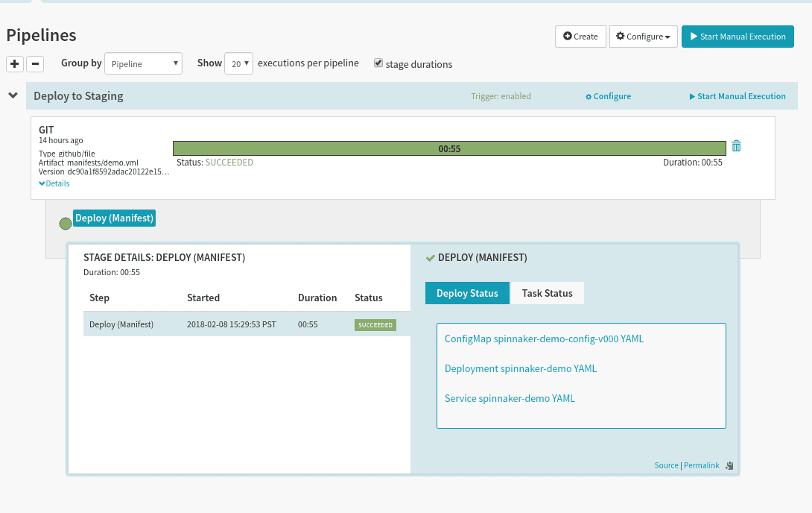Screen dimensions: 812x513
Task: Select the Deploy Status tab
Action: 467,293
